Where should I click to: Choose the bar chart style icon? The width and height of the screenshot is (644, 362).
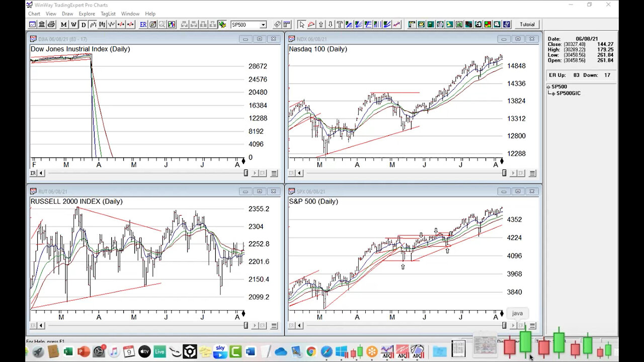click(x=93, y=24)
